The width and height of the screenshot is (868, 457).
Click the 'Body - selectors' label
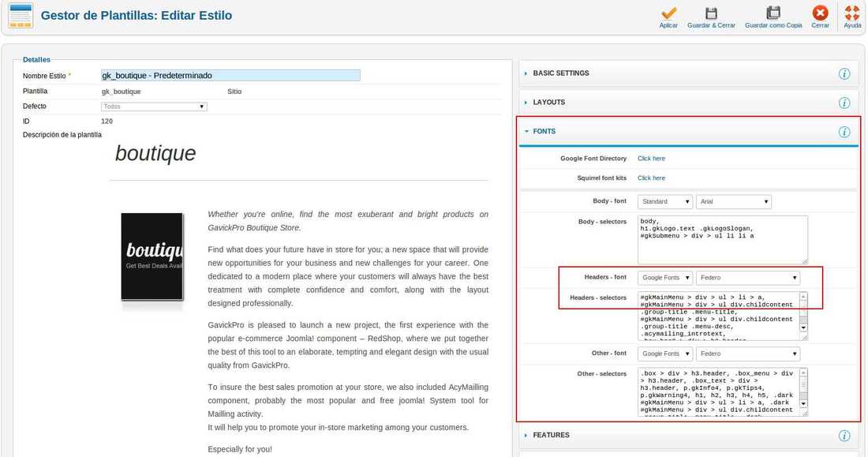coord(602,222)
